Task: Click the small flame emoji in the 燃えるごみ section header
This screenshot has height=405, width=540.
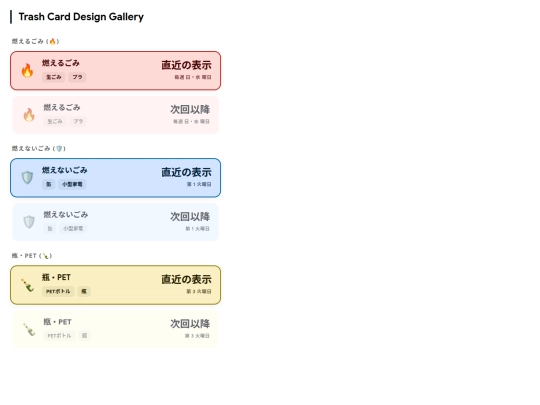Action: point(52,41)
